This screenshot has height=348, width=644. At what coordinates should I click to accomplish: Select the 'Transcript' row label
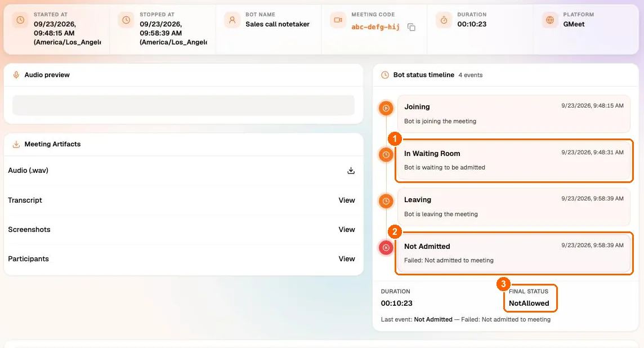point(25,200)
